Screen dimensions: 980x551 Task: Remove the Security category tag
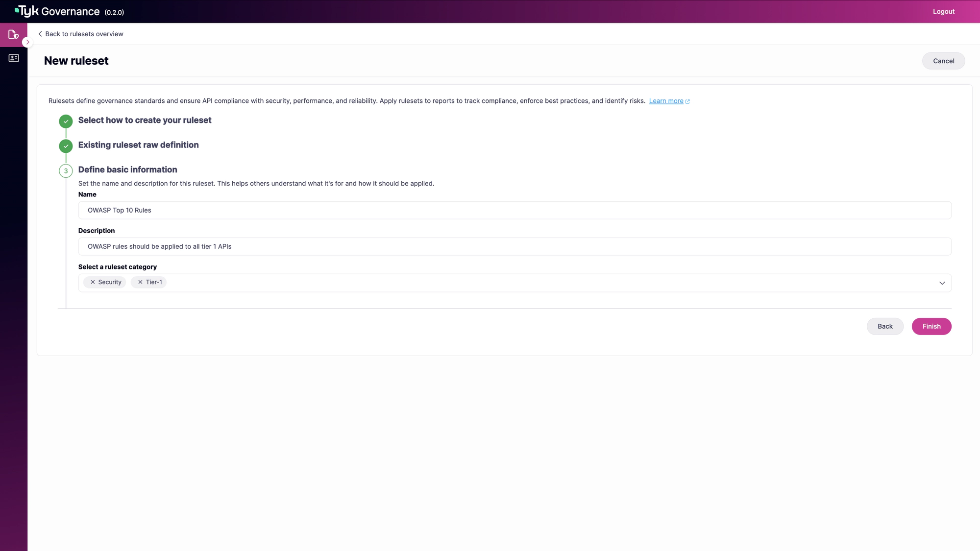(x=93, y=282)
